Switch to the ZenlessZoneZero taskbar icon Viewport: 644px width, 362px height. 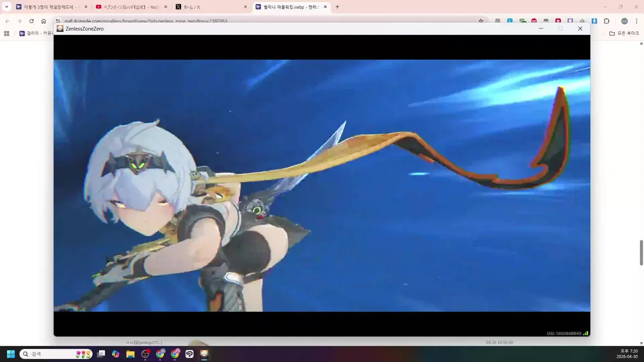pyautogui.click(x=204, y=354)
